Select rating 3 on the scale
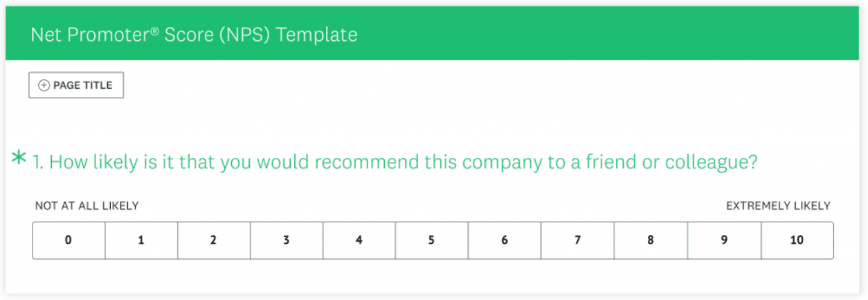Image resolution: width=868 pixels, height=300 pixels. pos(287,240)
